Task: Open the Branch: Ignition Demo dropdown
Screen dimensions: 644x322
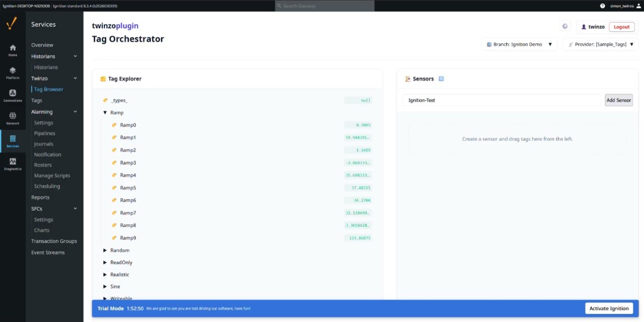Action: (519, 45)
